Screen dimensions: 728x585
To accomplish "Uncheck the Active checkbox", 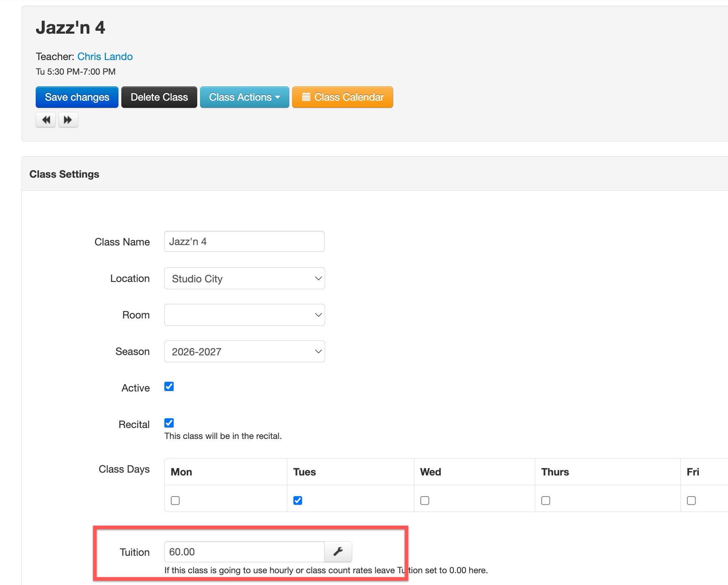I will point(169,387).
